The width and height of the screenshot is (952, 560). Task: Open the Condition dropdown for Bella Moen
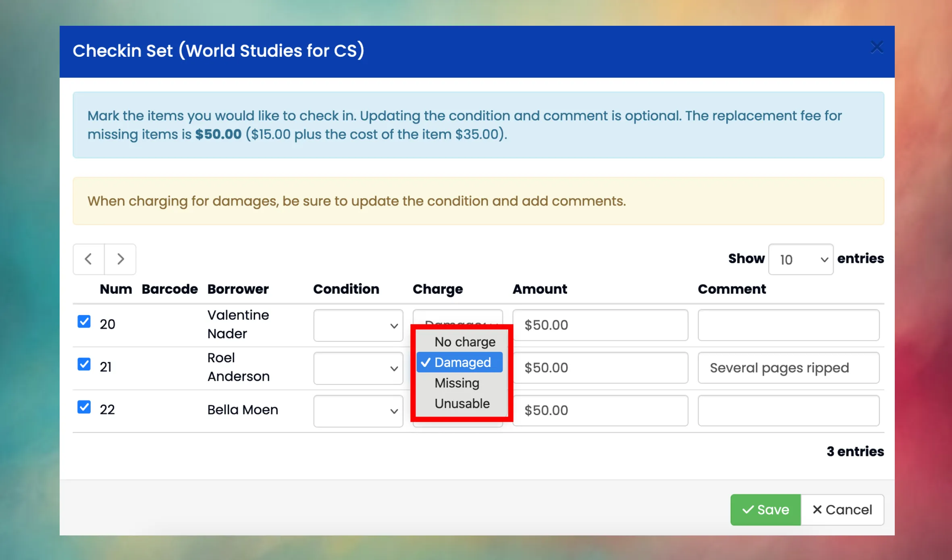pos(358,411)
